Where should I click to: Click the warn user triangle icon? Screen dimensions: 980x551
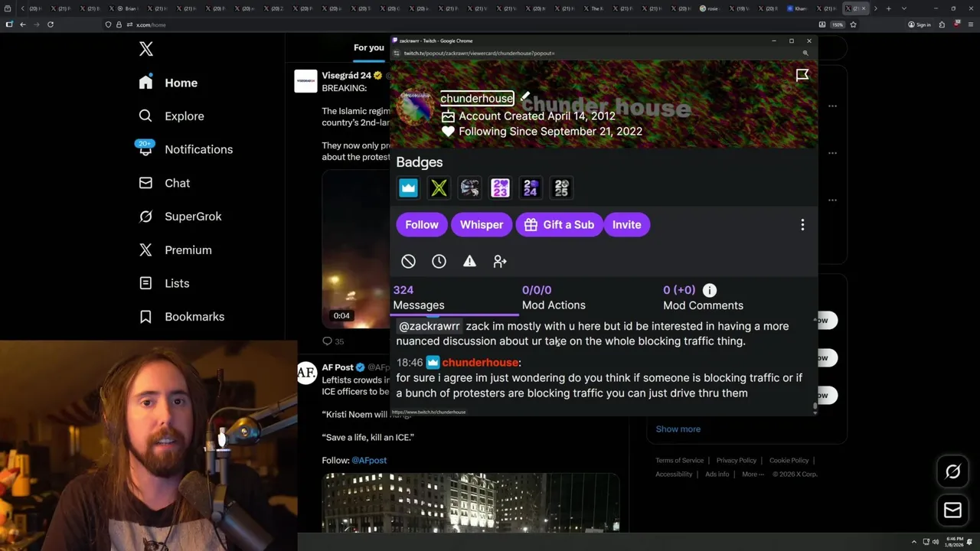pyautogui.click(x=469, y=261)
